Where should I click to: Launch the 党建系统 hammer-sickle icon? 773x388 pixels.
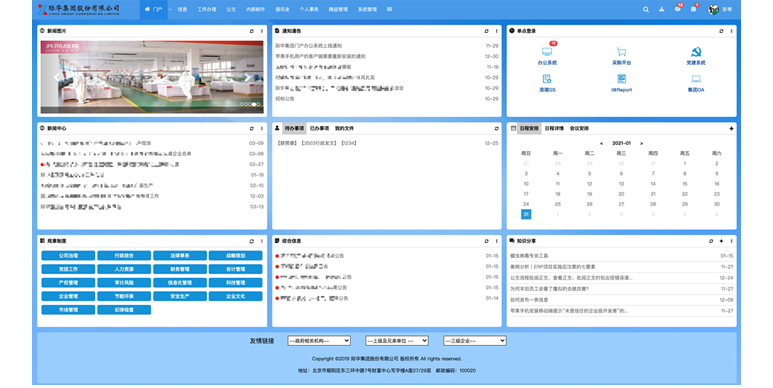pos(696,51)
